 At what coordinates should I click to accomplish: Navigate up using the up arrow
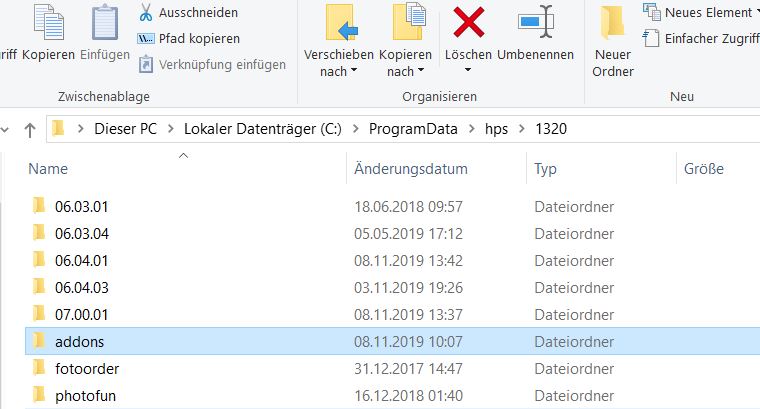tap(30, 128)
